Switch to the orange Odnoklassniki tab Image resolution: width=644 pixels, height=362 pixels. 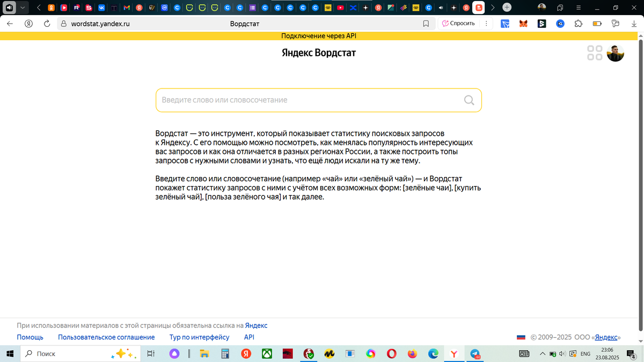51,8
